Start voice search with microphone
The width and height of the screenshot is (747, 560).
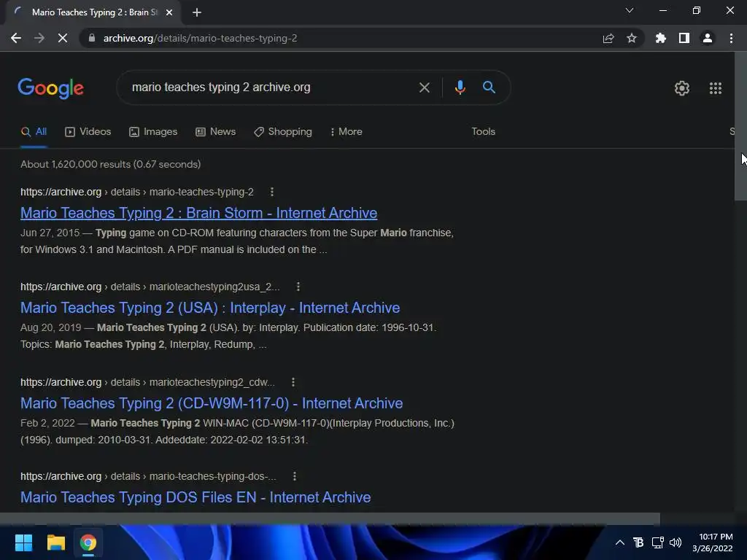460,87
